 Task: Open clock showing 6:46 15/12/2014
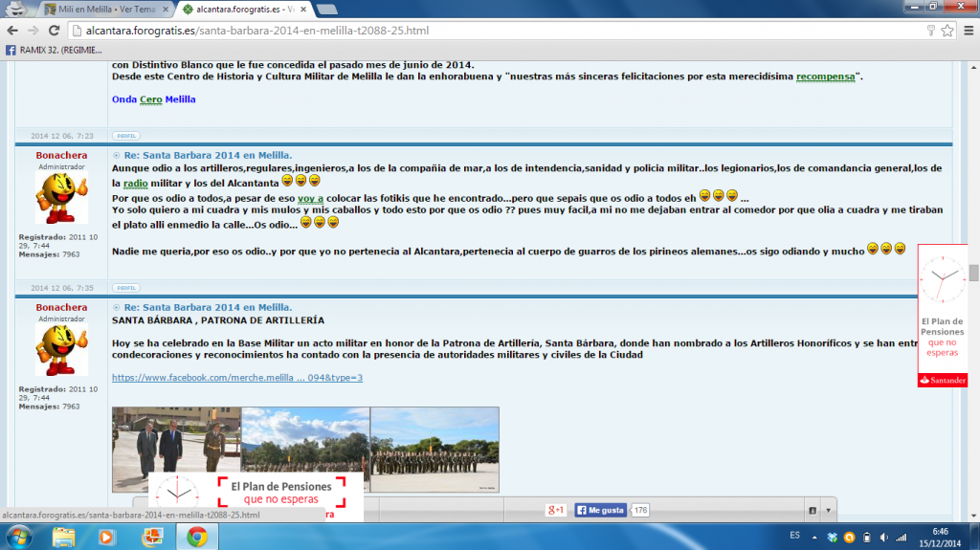(x=940, y=538)
